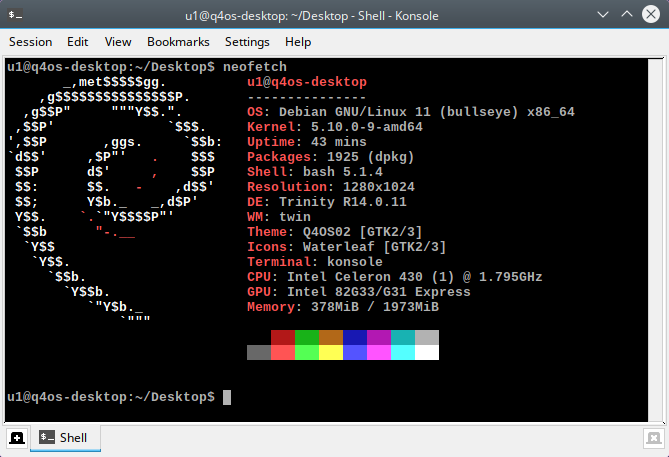Screen dimensions: 669x457
Task: Open the Help menu
Action: (298, 42)
